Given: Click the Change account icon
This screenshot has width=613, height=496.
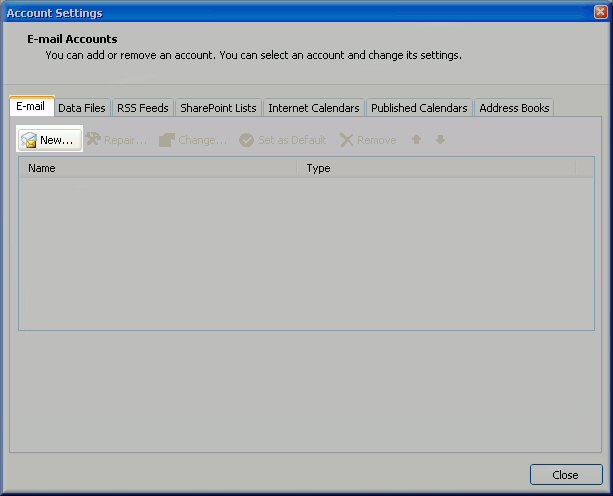Looking at the screenshot, I should (167, 140).
